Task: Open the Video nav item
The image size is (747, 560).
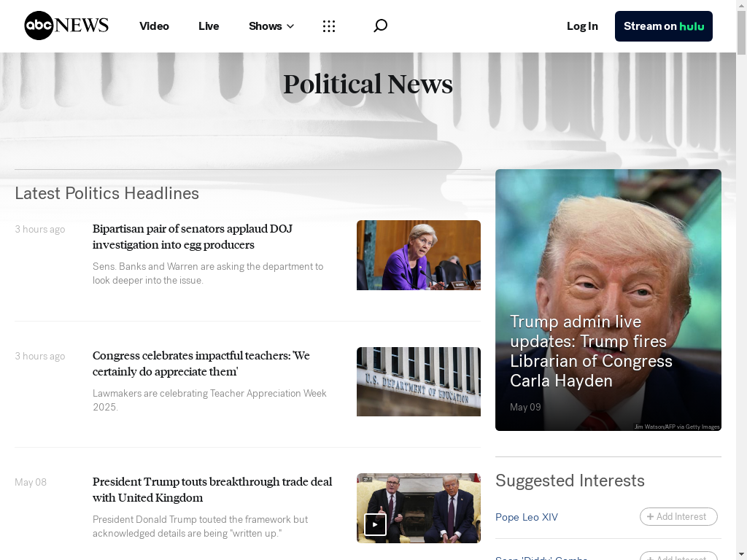Action: click(154, 26)
